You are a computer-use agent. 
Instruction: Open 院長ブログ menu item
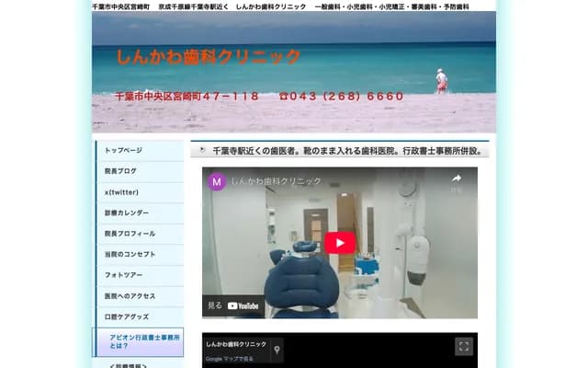[x=140, y=171]
